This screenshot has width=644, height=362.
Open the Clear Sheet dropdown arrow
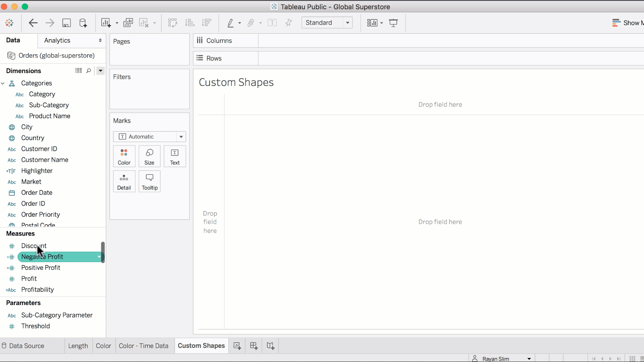pyautogui.click(x=154, y=23)
